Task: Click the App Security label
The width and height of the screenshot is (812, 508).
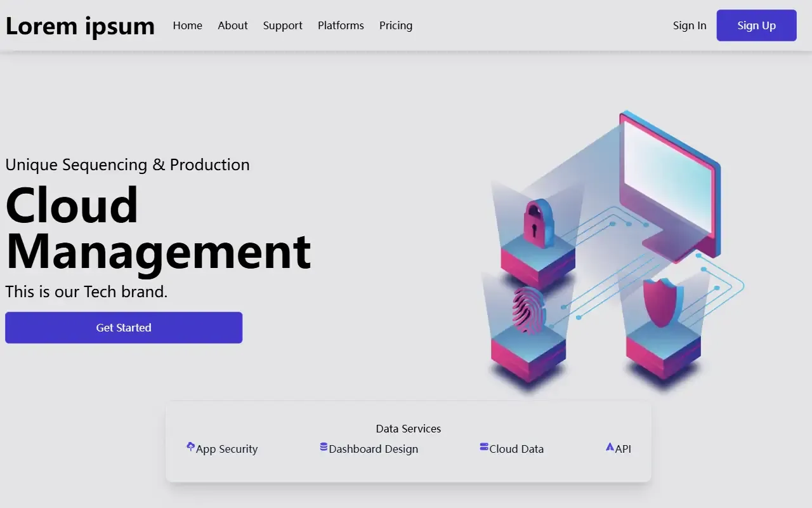Action: click(227, 449)
